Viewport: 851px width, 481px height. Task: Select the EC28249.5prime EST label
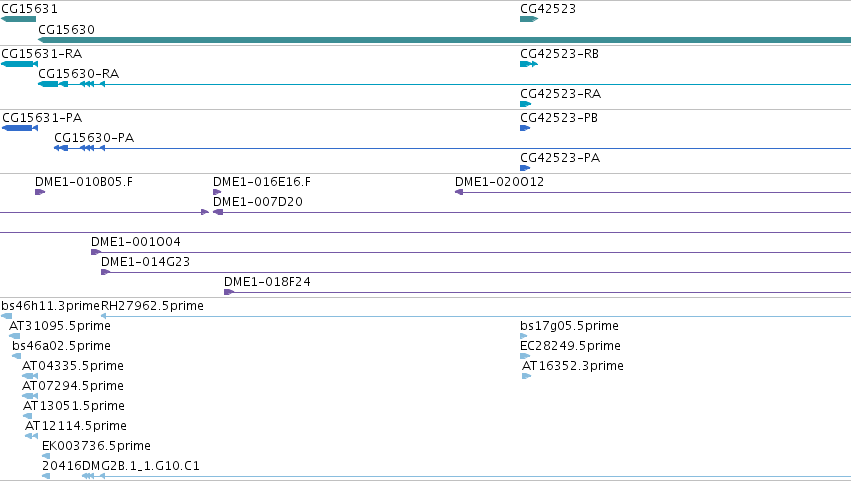570,346
